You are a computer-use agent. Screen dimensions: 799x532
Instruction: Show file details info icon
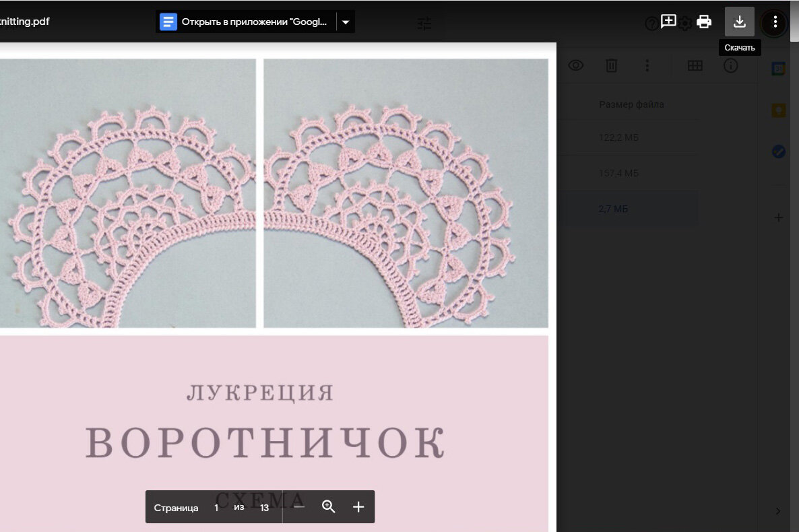click(x=731, y=65)
